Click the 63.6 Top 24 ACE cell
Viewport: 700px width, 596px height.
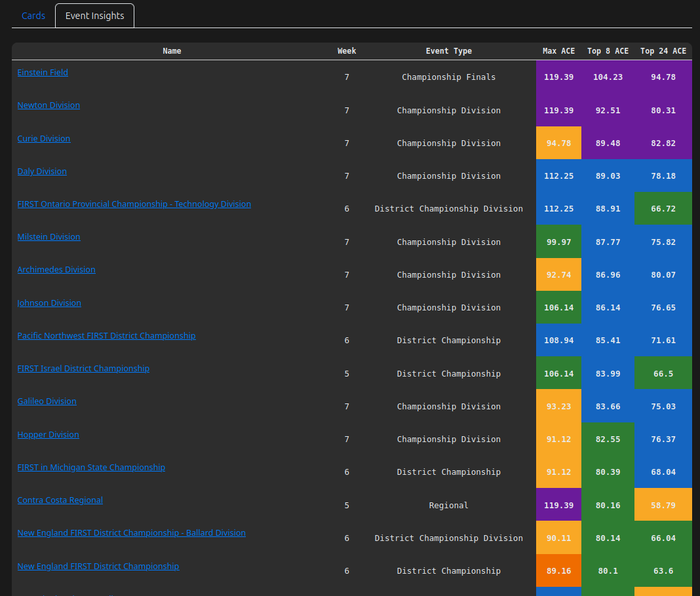(663, 570)
